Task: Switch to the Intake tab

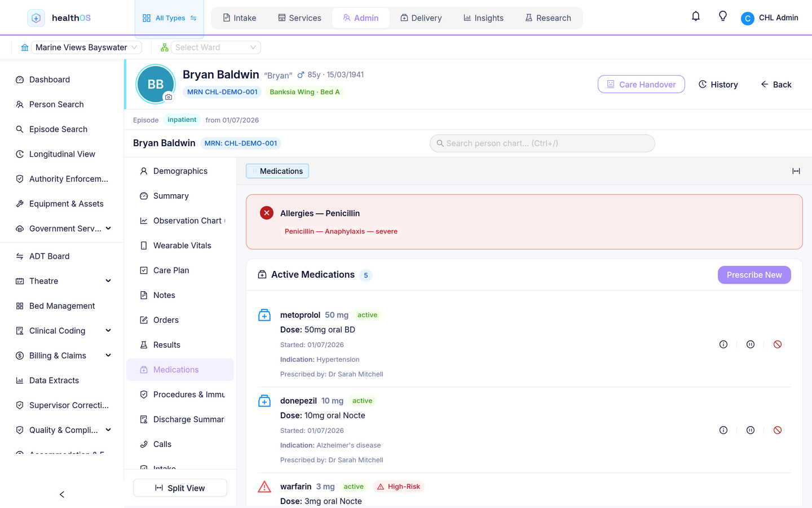Action: tap(240, 18)
